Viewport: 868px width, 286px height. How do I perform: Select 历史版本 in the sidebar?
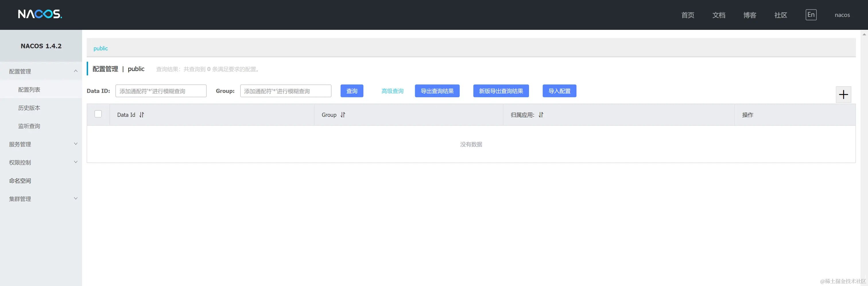(x=28, y=108)
